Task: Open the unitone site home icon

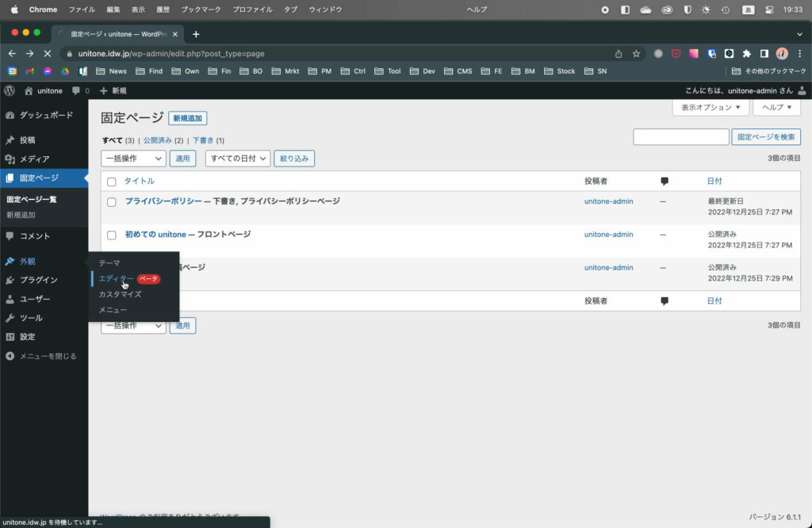Action: [29, 91]
